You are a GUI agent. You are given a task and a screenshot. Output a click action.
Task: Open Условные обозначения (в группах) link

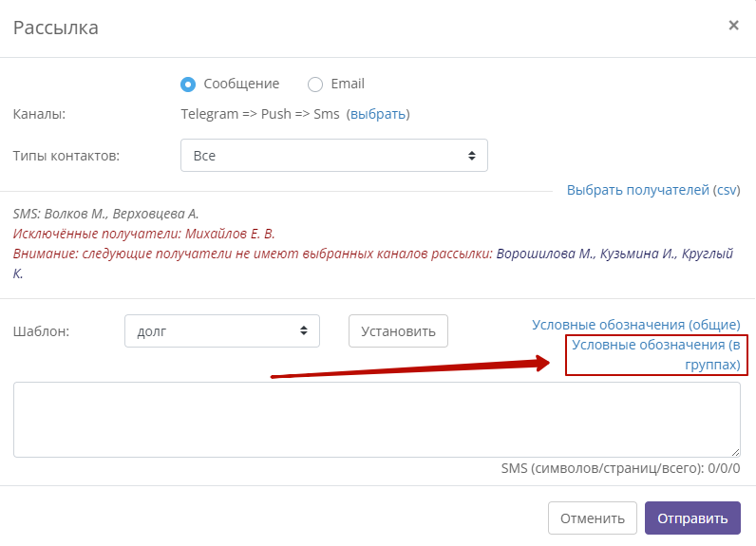(x=656, y=355)
